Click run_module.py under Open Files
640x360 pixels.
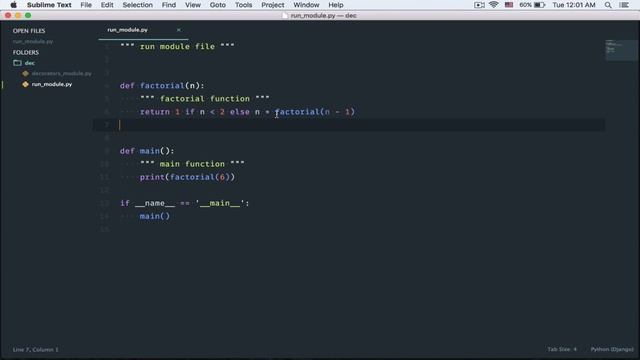click(x=33, y=42)
